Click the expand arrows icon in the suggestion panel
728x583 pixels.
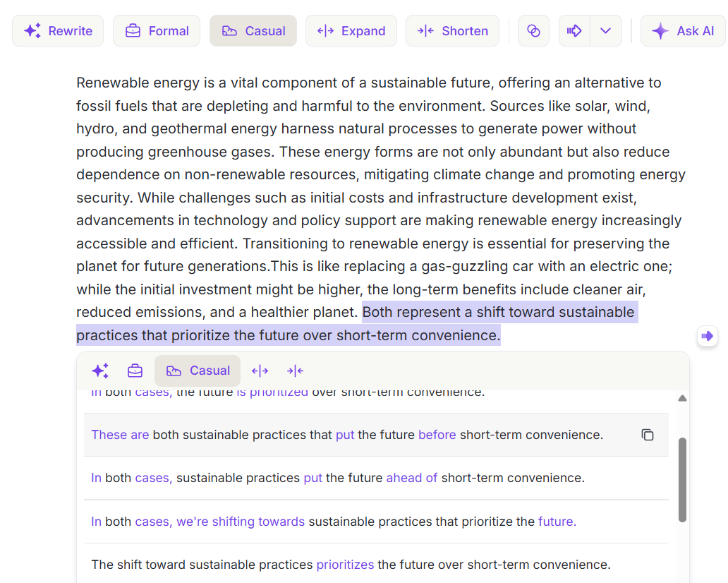click(x=260, y=371)
